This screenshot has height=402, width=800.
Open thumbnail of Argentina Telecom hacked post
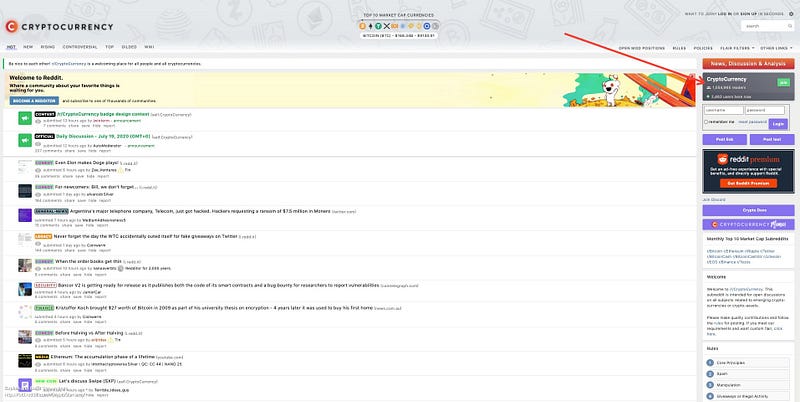point(25,215)
